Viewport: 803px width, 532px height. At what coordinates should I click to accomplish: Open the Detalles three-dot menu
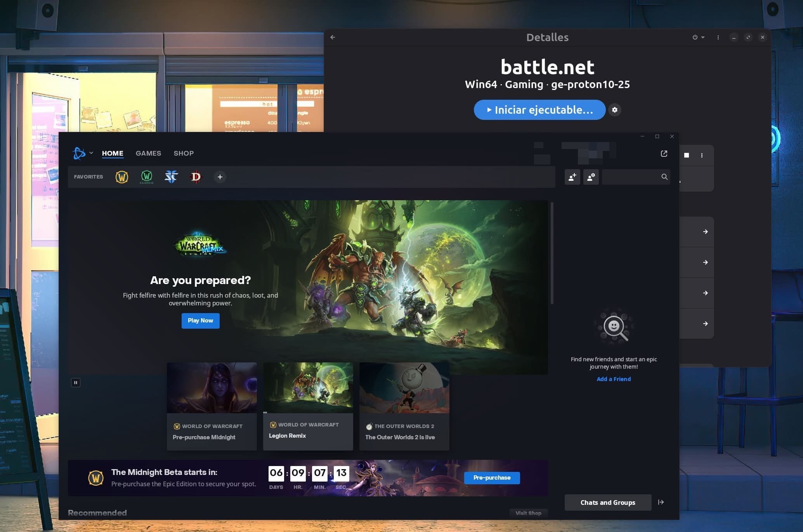pyautogui.click(x=718, y=37)
